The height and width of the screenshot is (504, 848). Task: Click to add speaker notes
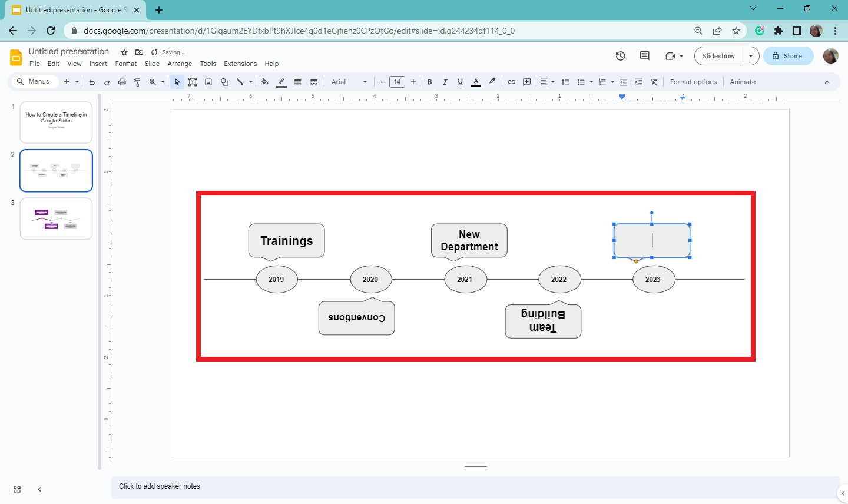click(x=476, y=486)
